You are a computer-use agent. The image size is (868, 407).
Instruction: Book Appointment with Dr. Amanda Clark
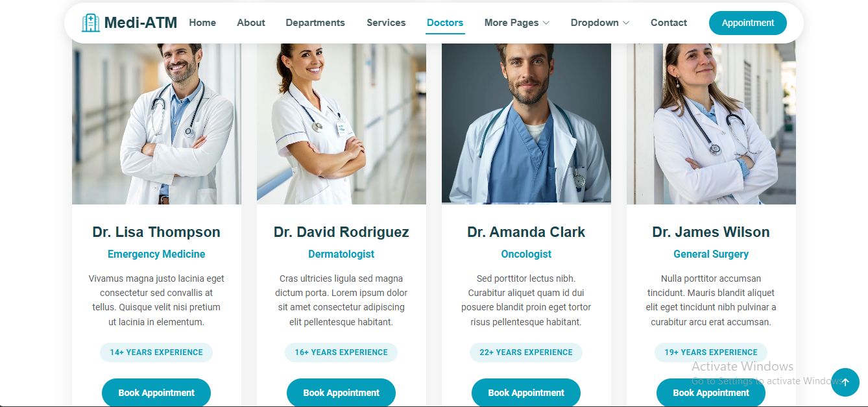point(526,393)
